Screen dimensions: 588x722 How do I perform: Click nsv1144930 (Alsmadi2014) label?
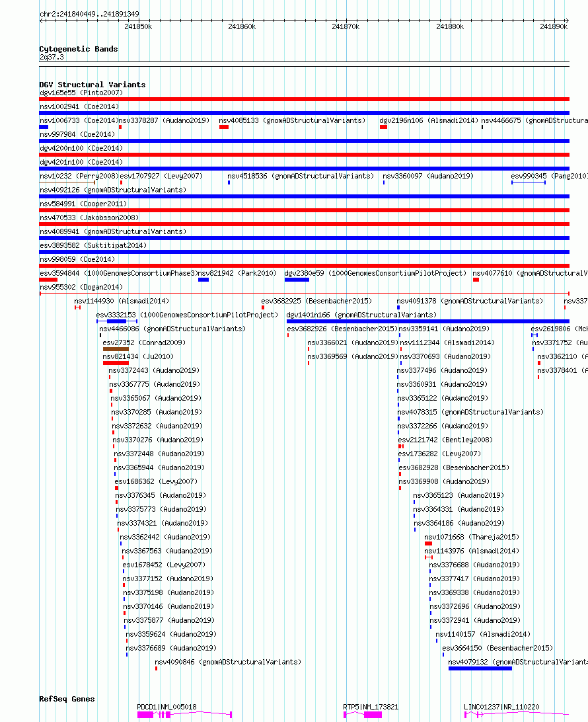[122, 301]
